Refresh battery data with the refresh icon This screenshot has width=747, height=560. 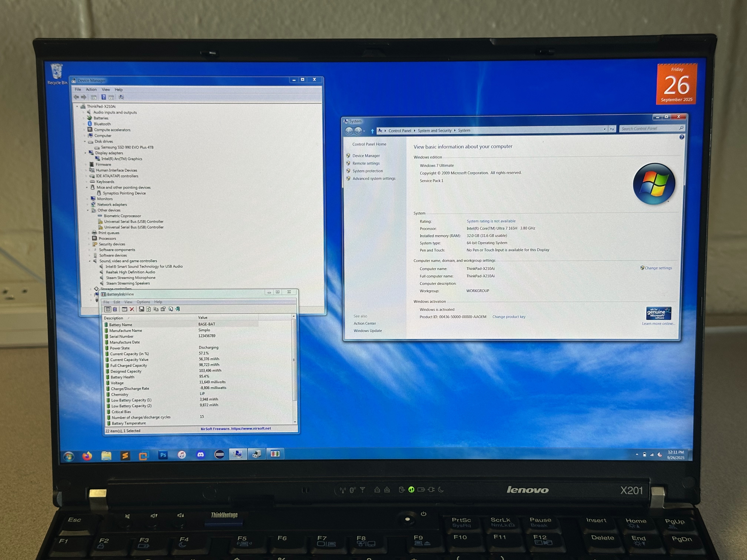pos(149,309)
